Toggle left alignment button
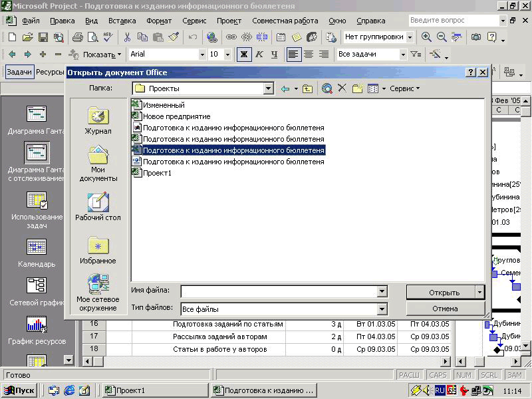Viewport: 532px width, 399px height. pyautogui.click(x=293, y=55)
